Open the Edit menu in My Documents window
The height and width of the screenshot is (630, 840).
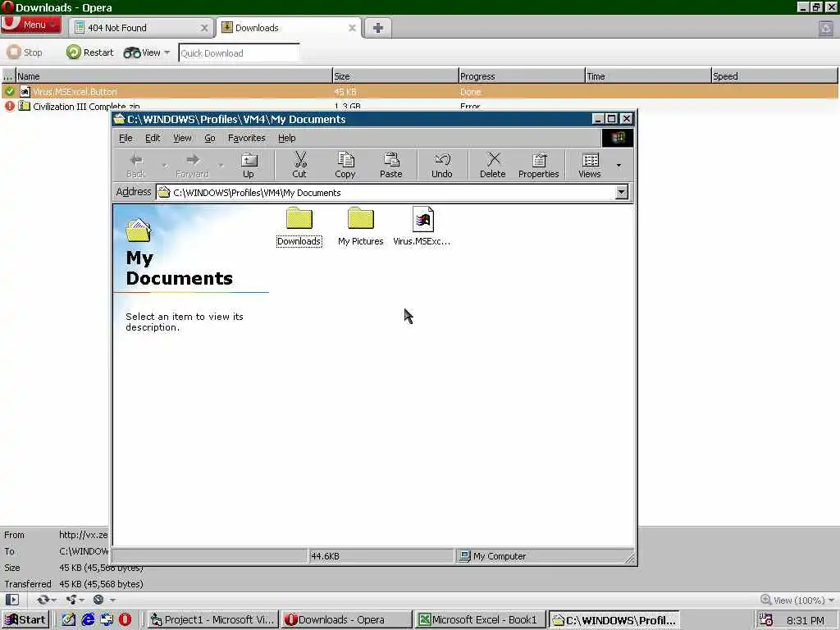153,138
